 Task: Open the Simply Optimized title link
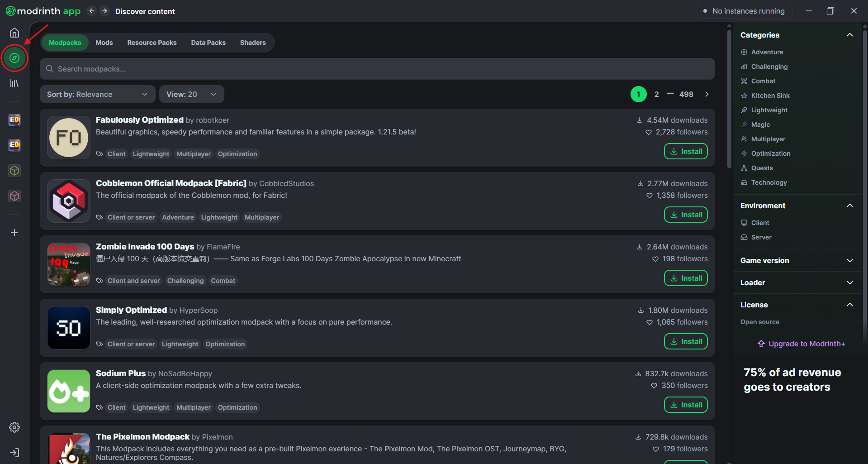pos(131,310)
